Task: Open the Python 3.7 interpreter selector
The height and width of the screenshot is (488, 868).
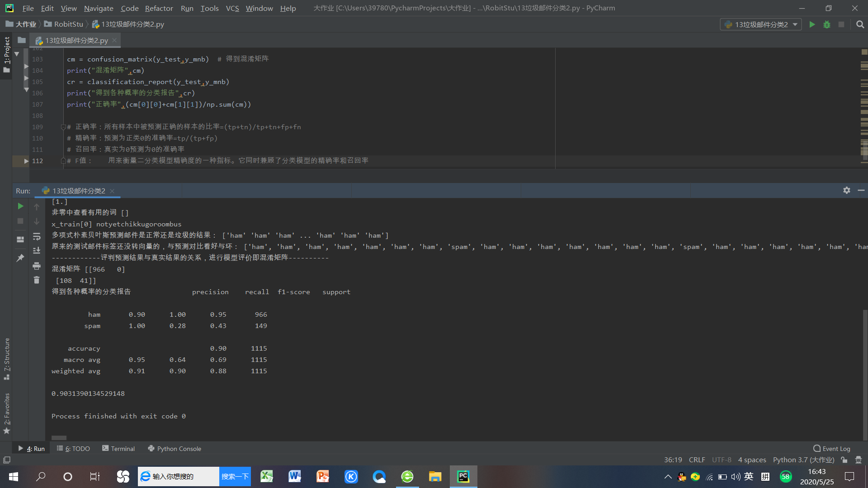Action: click(x=803, y=460)
